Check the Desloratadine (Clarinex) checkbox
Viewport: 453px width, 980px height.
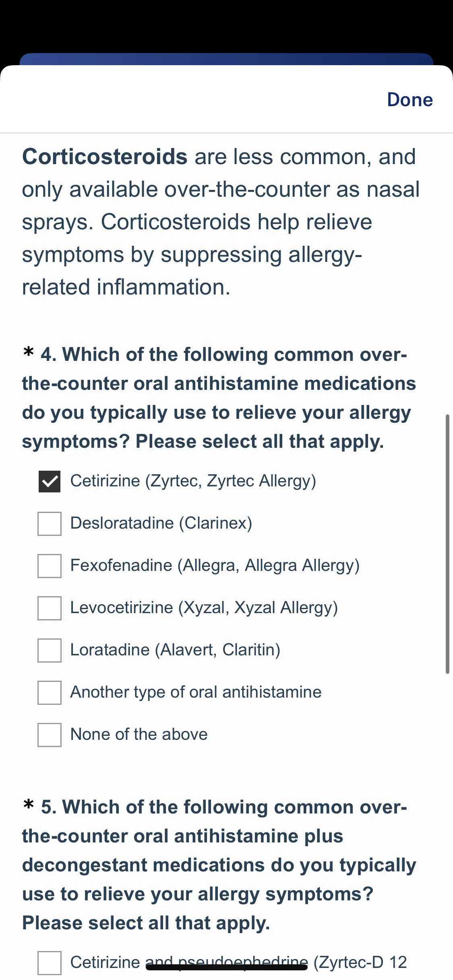tap(50, 523)
